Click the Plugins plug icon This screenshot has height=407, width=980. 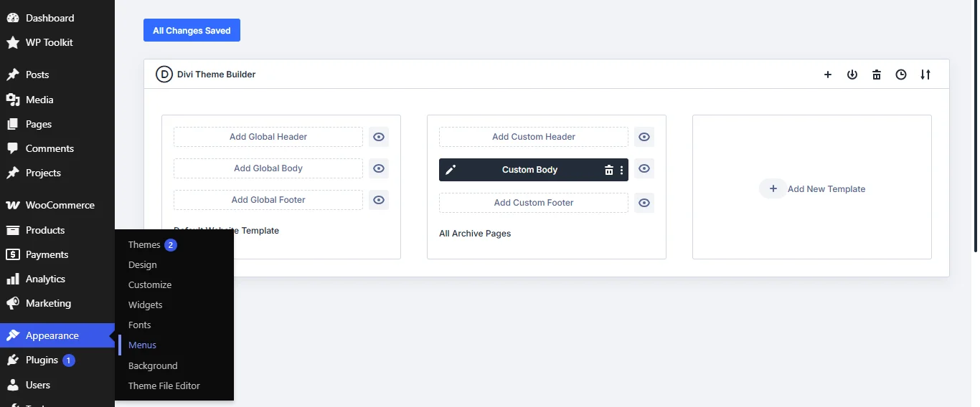click(x=12, y=360)
